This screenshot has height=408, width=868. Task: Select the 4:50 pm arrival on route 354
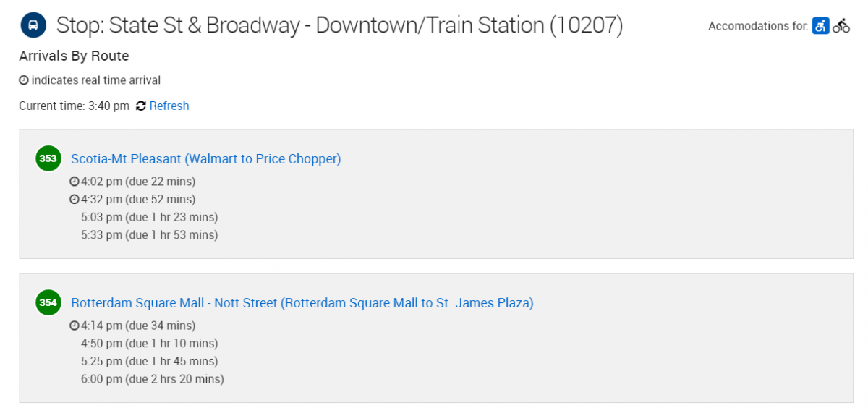tap(149, 343)
